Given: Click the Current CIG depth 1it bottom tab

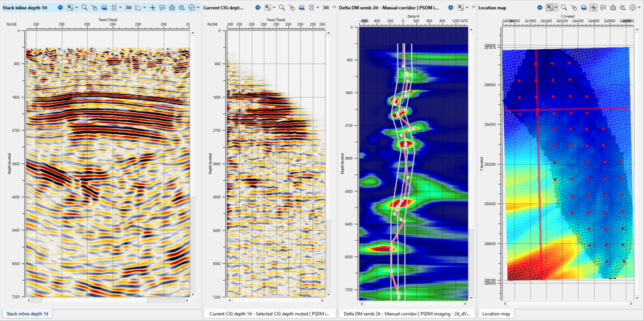Looking at the screenshot, I should [269, 314].
